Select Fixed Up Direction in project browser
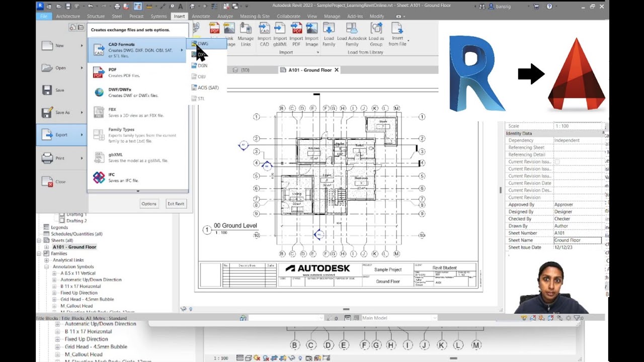Viewport: 644px width, 362px height. 79,293
